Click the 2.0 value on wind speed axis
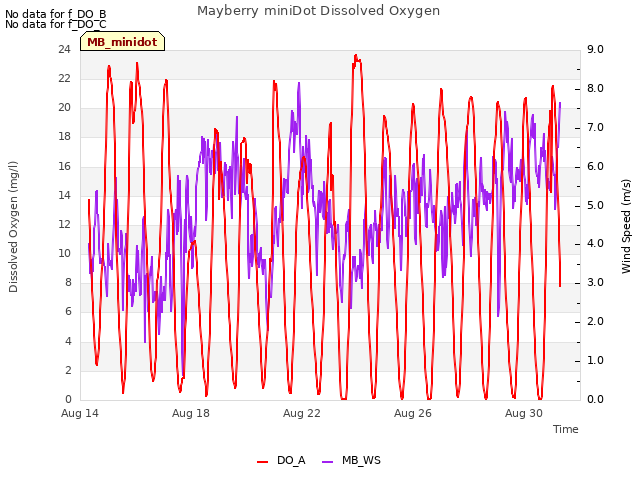 click(595, 321)
